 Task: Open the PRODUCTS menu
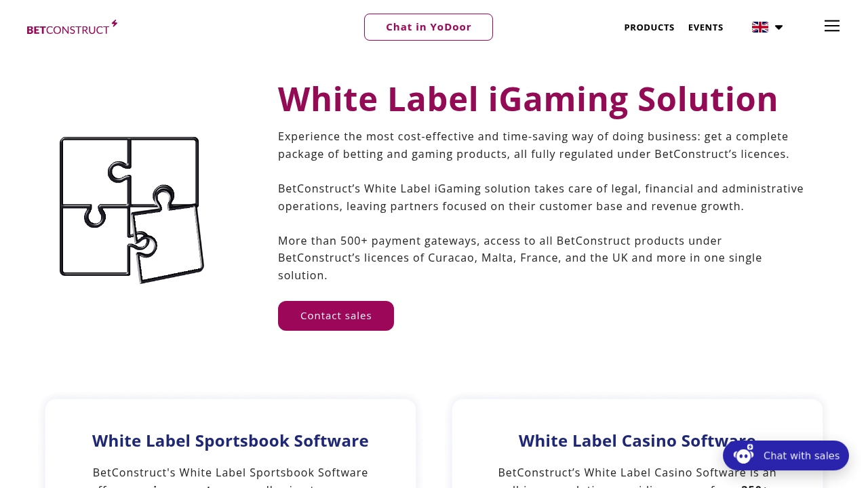click(x=649, y=26)
